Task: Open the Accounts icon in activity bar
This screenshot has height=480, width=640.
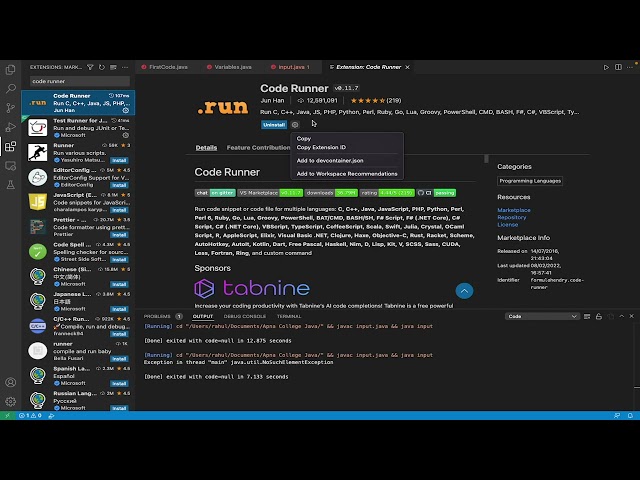Action: click(x=11, y=382)
